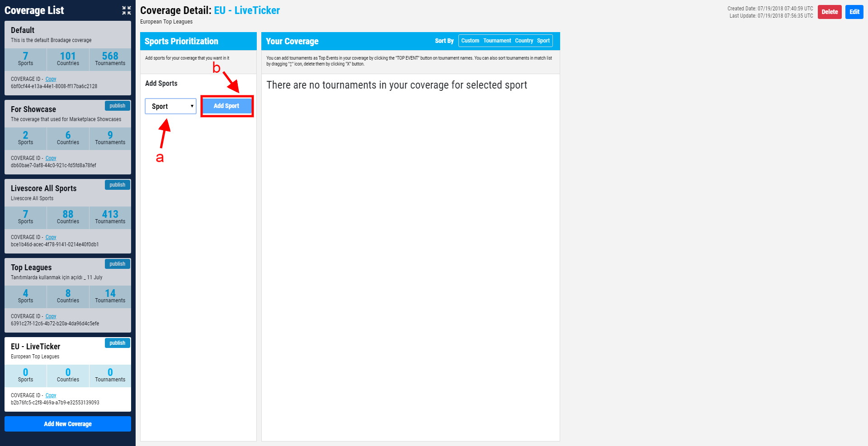Click the 88 Countries count
Image resolution: width=868 pixels, height=446 pixels.
(x=68, y=217)
